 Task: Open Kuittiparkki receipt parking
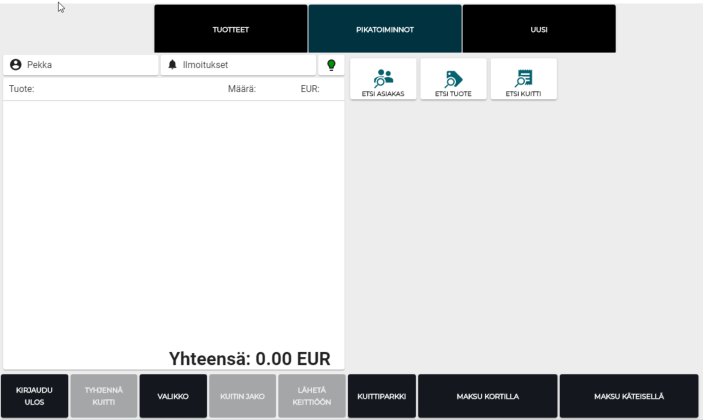[381, 397]
